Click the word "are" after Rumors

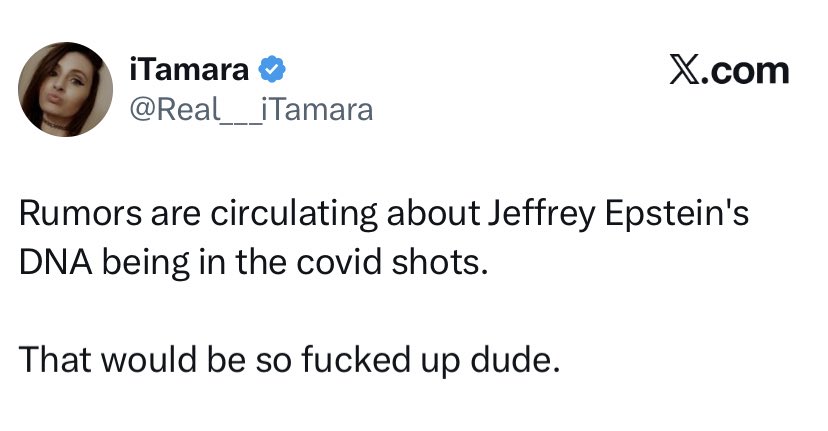(x=166, y=216)
